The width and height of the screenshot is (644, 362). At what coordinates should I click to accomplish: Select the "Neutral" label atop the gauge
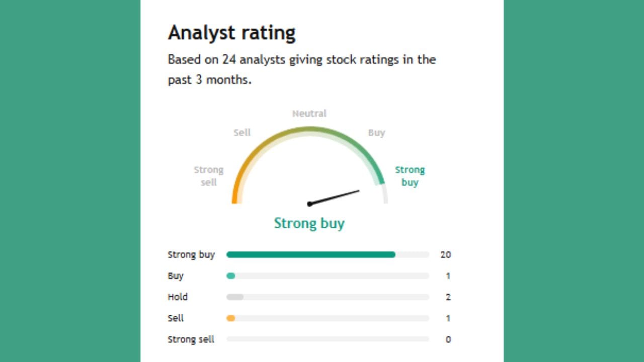pyautogui.click(x=309, y=114)
